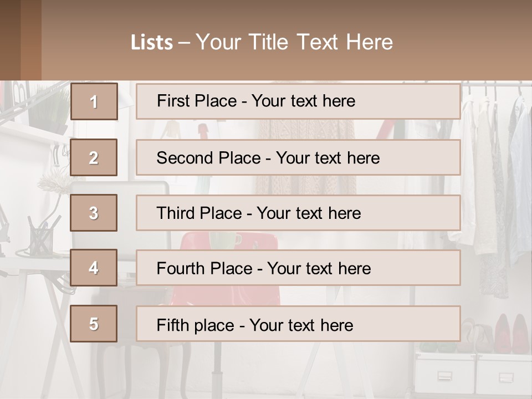Viewport: 532px width, 399px height.
Task: Click the number 5 box
Action: tap(94, 324)
